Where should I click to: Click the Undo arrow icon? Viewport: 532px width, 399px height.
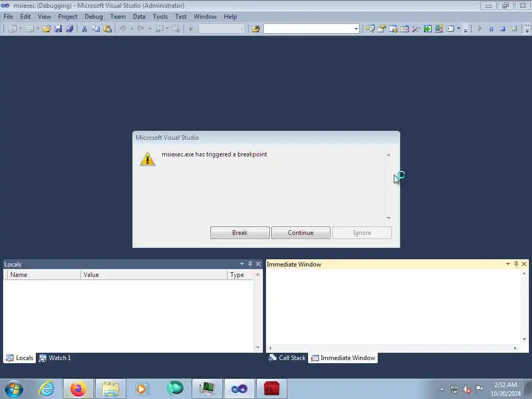coord(123,29)
